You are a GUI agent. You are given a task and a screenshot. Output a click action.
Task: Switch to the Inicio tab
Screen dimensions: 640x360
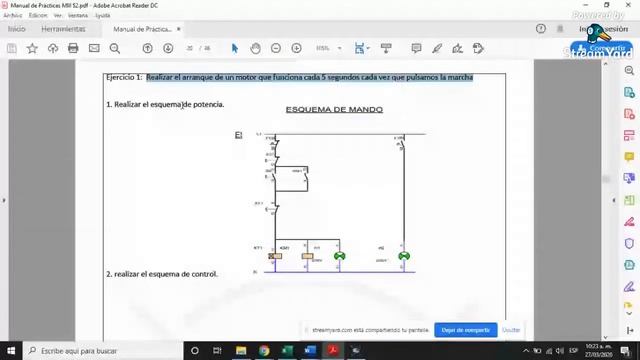click(x=17, y=29)
